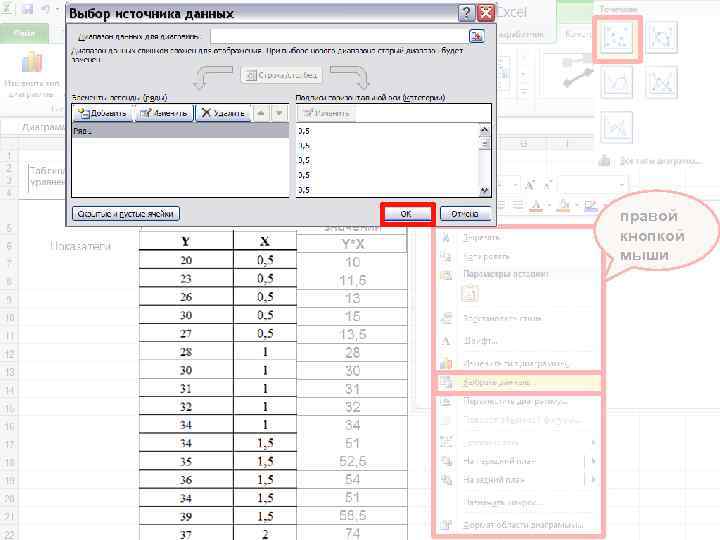Click the font color A swatch
The width and height of the screenshot is (720, 540).
point(536,205)
